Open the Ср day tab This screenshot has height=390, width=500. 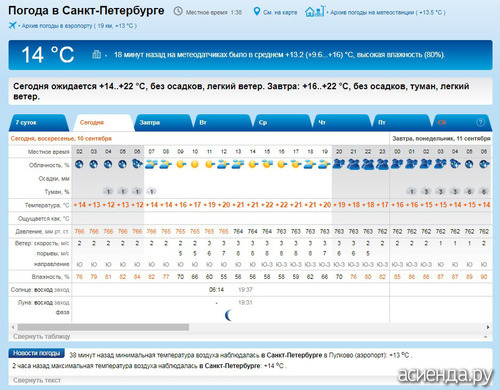[282, 123]
